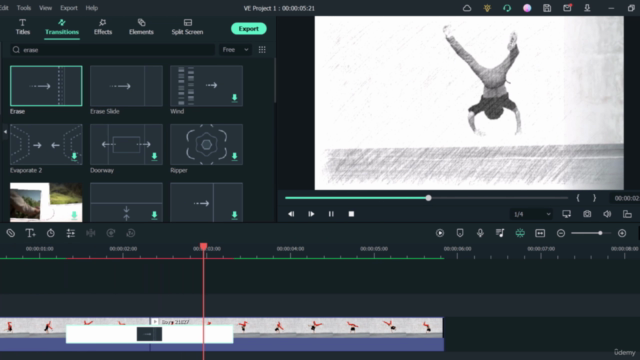The height and width of the screenshot is (360, 640).
Task: Take a snapshot with camera icon
Action: [587, 214]
